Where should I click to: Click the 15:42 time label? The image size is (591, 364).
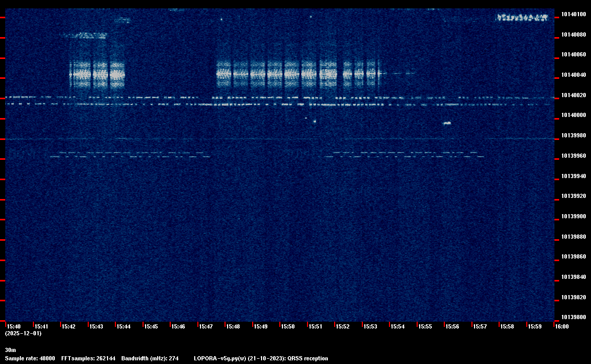tap(68, 326)
